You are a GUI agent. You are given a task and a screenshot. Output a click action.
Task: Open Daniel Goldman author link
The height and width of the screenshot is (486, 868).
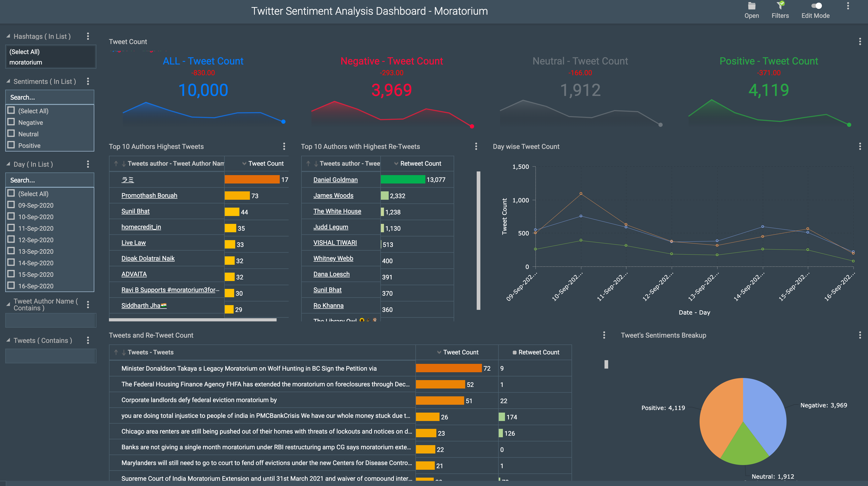tap(335, 180)
